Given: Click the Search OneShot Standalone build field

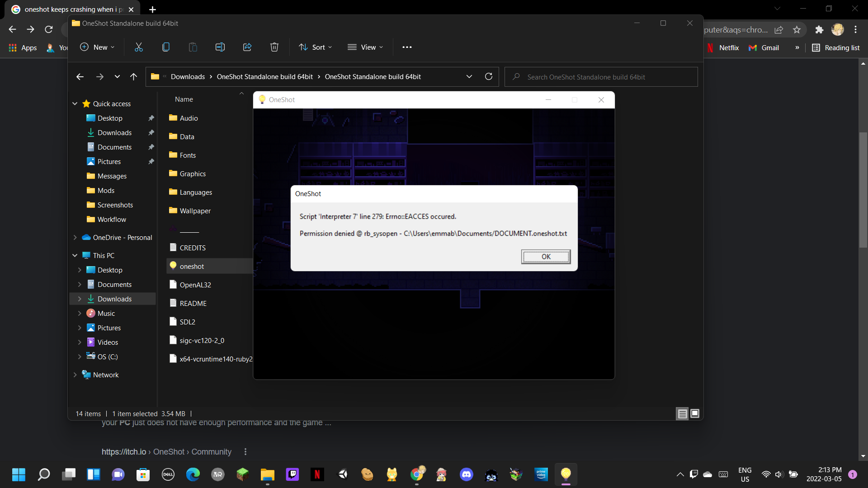Looking at the screenshot, I should tap(601, 77).
